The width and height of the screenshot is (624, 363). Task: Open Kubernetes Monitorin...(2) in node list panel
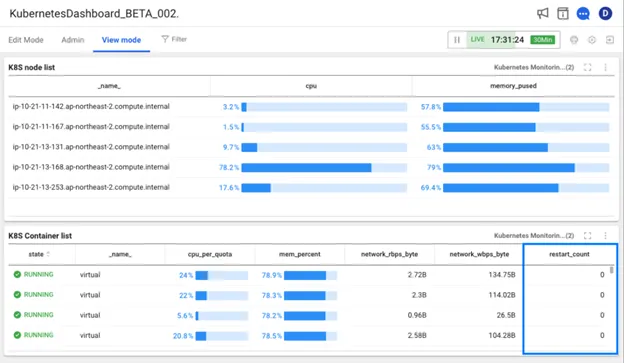click(x=534, y=67)
